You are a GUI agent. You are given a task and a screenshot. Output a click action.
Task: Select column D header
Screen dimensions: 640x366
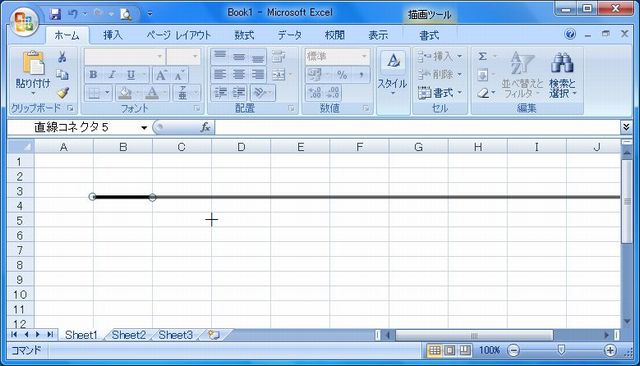[x=241, y=147]
